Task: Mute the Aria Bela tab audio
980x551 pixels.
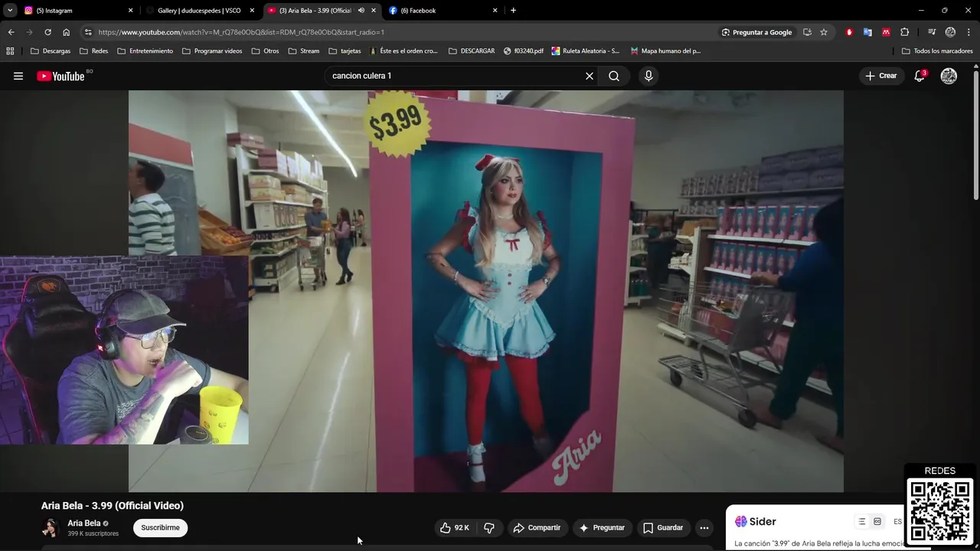Action: point(361,11)
